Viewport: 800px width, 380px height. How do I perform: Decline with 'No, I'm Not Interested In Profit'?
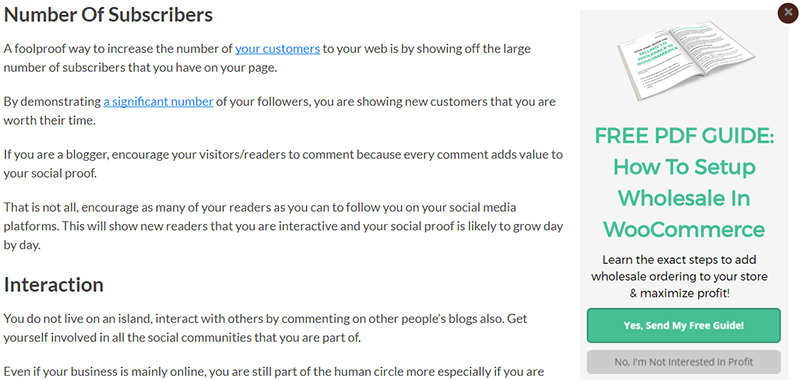(684, 362)
